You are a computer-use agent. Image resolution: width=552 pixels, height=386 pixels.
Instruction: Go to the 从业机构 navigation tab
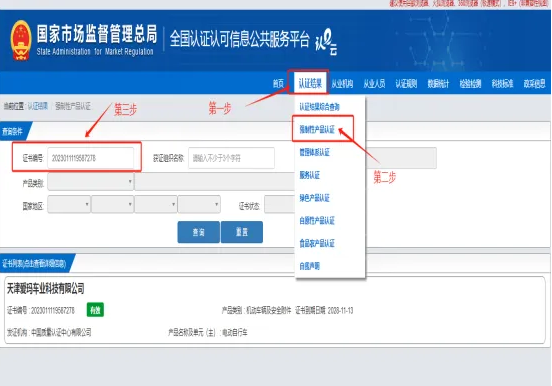tap(342, 83)
